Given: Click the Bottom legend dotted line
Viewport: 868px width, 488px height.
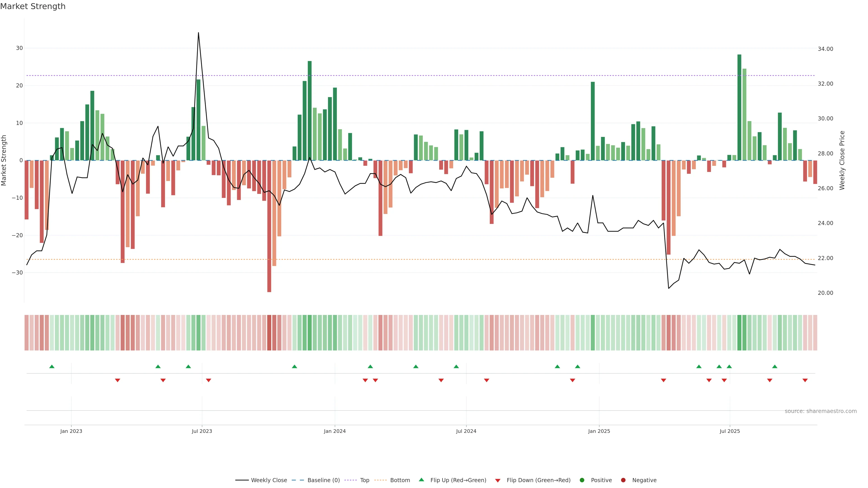Looking at the screenshot, I should [380, 480].
